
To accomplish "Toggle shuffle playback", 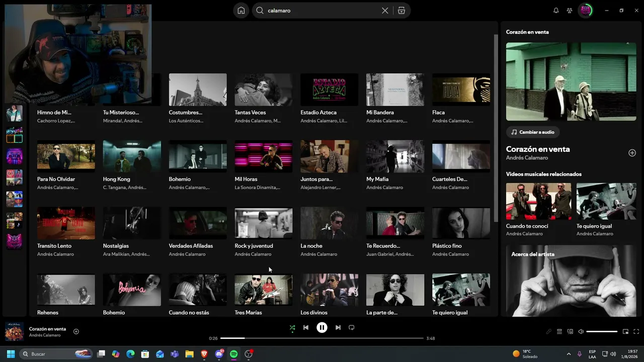I will tap(292, 327).
